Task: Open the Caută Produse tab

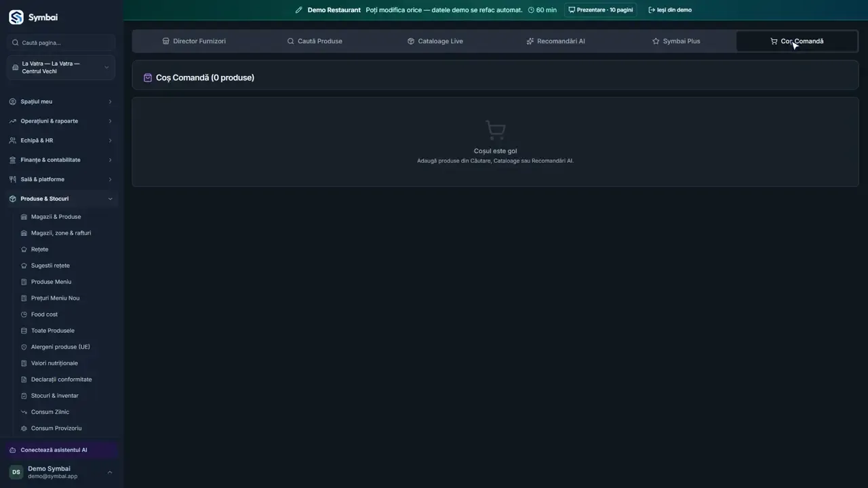Action: tap(315, 41)
